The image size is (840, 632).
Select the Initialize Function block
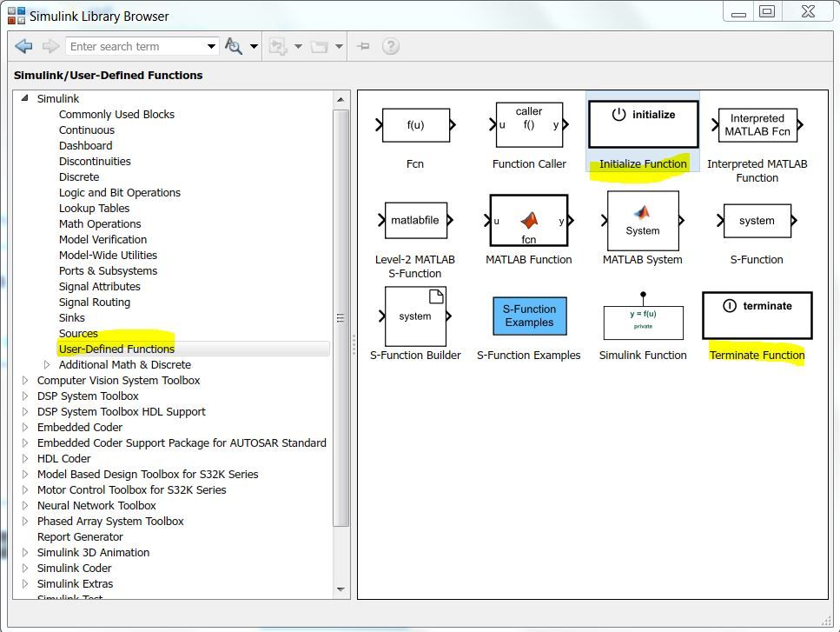643,124
